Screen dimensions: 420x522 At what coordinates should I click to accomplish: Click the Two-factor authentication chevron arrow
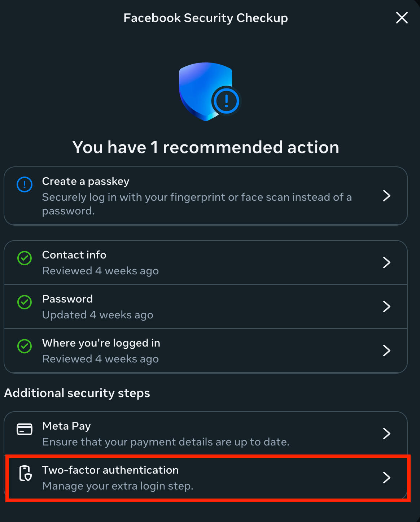386,478
